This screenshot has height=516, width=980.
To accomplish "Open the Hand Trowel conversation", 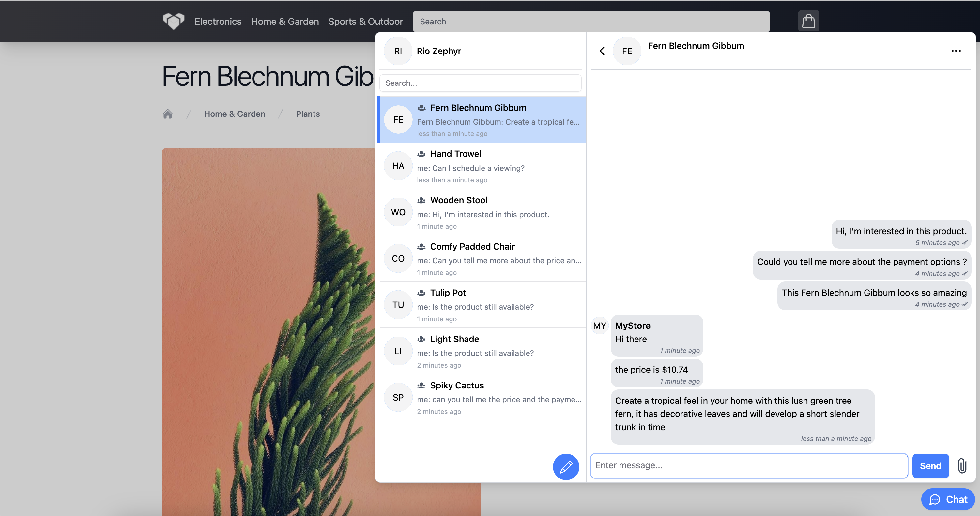I will tap(482, 166).
